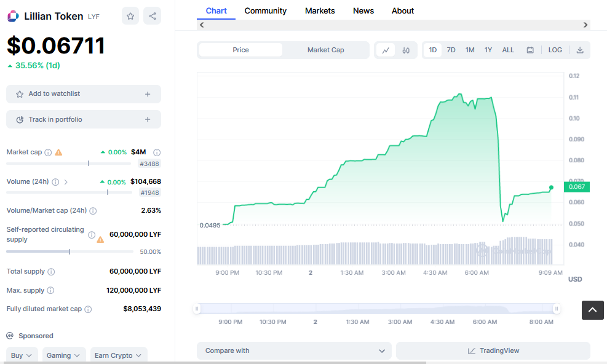Click the info icon next to $4M
Screen dimensions: 607x364
click(157, 152)
